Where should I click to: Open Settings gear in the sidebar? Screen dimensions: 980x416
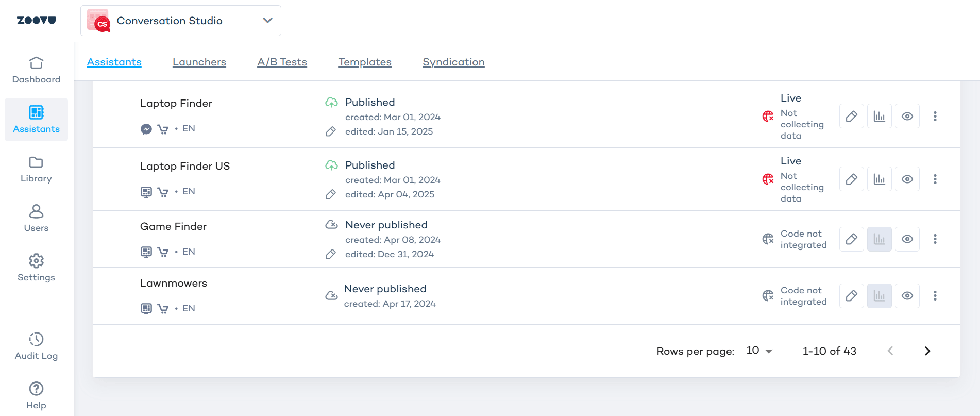coord(36,268)
